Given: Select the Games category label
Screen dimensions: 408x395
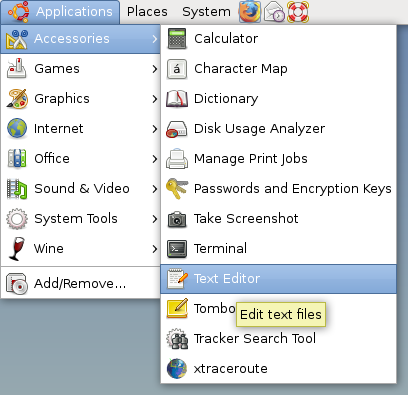Looking at the screenshot, I should click(57, 69).
